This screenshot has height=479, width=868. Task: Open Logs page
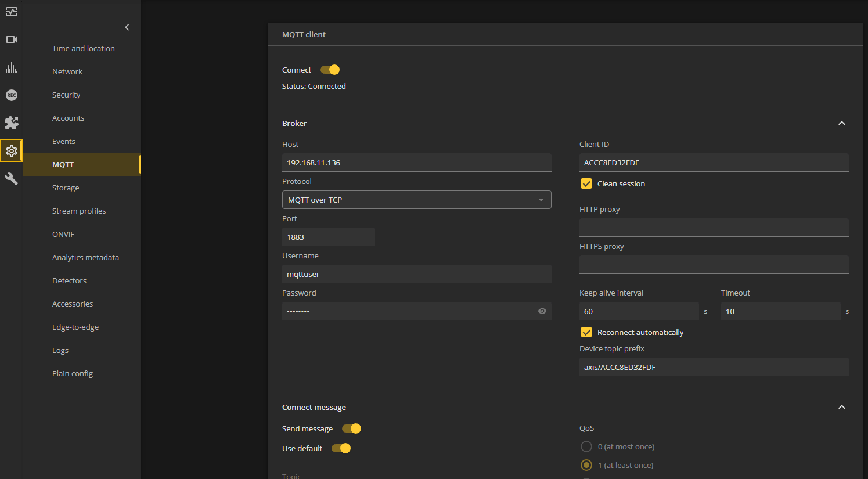(x=60, y=350)
